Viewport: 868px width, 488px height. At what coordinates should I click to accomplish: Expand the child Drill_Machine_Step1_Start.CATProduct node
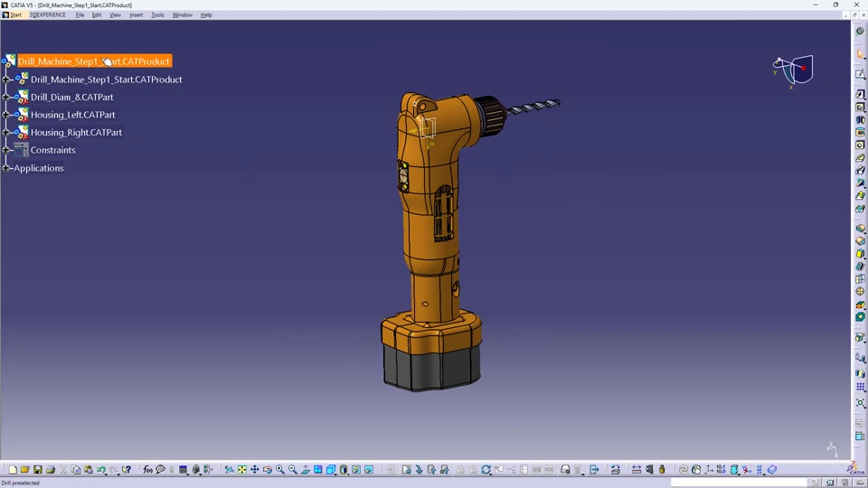tap(6, 80)
